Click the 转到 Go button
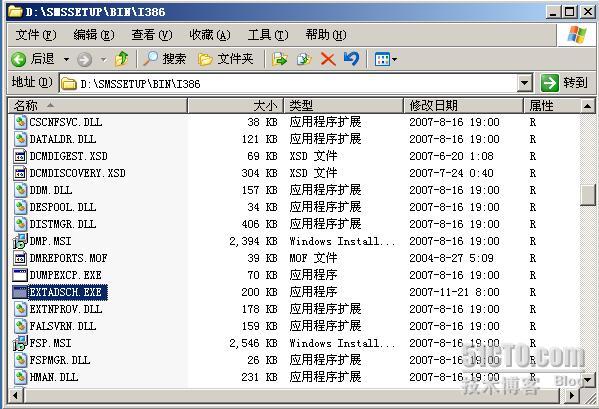Viewport: 599px width, 409px height. coord(564,83)
